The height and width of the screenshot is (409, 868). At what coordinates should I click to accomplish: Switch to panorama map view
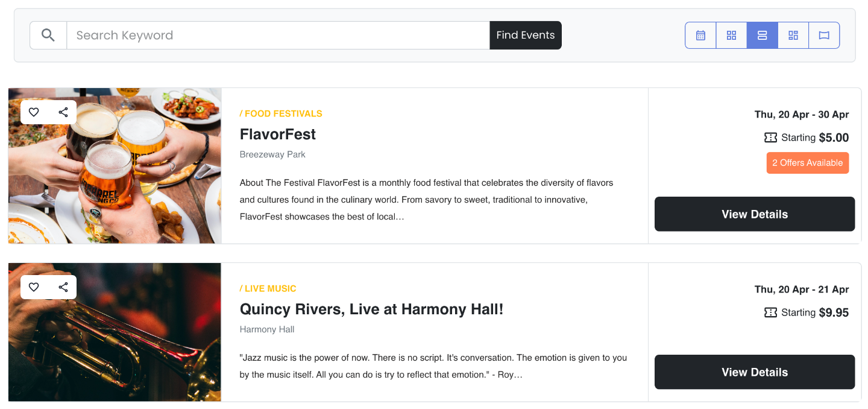(824, 35)
